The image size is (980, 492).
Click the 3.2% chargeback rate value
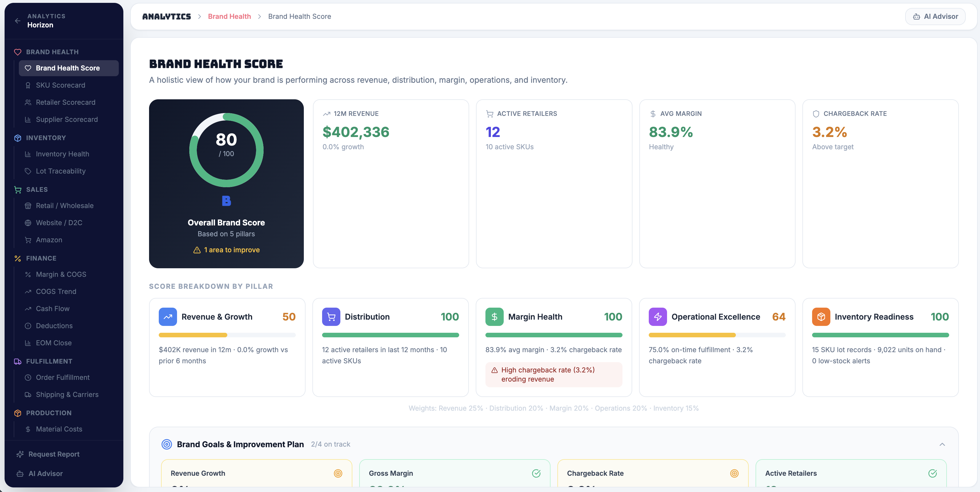point(829,132)
